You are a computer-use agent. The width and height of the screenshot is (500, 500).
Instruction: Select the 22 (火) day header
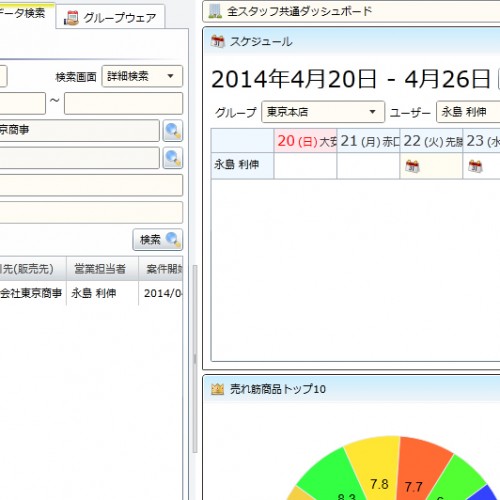tap(431, 141)
